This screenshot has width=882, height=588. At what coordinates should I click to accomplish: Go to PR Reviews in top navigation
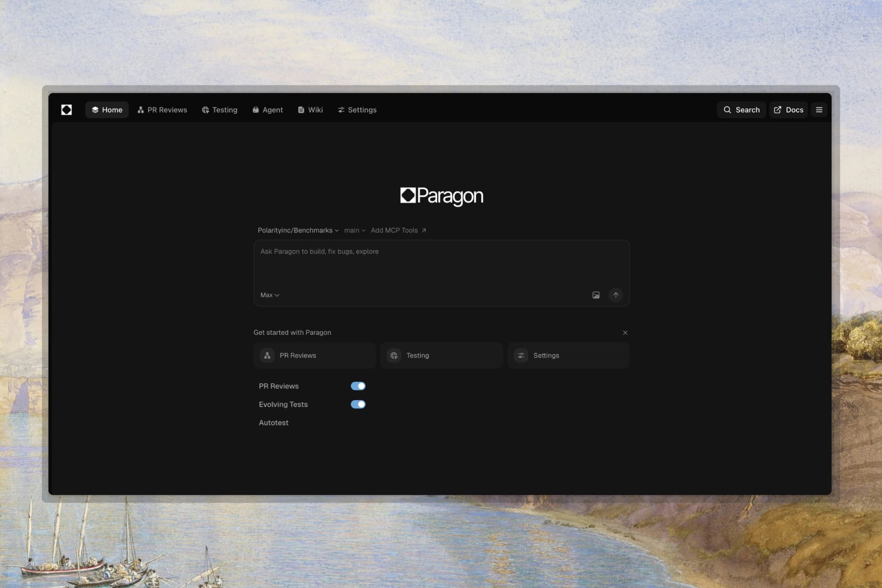coord(162,110)
